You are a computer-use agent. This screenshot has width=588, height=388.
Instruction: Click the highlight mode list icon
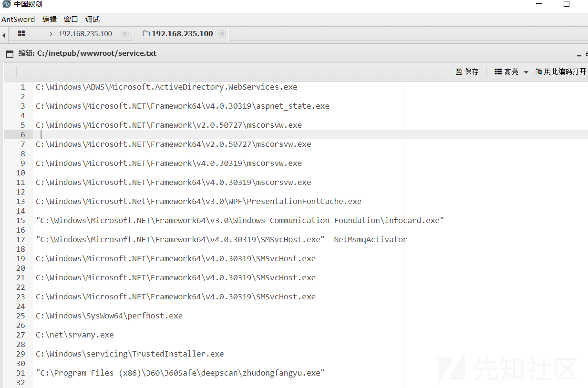click(x=498, y=71)
